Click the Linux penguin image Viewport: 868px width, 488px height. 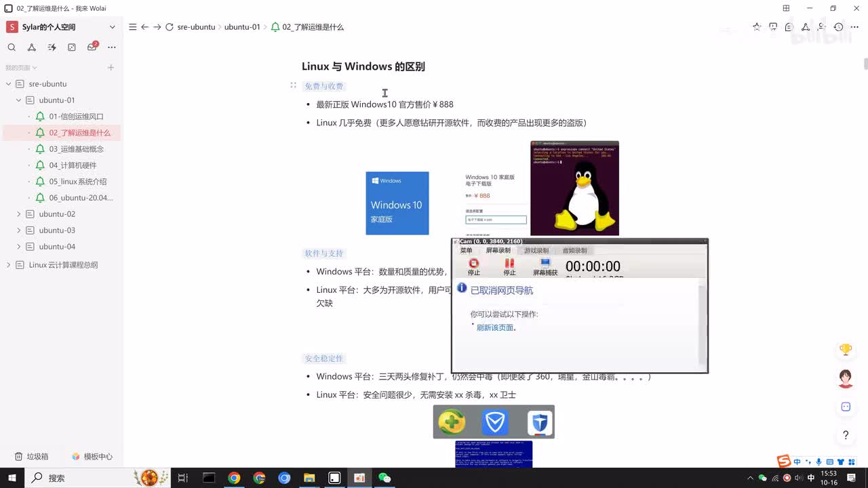pos(574,188)
